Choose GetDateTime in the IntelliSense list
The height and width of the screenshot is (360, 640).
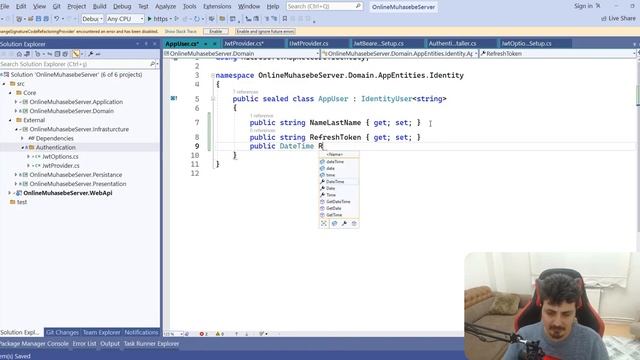338,202
